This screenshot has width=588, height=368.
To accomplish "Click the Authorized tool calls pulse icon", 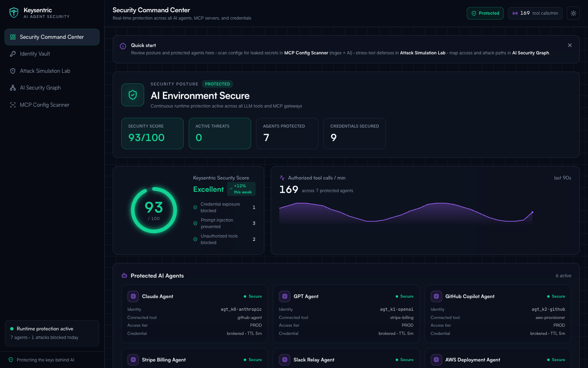I will [282, 178].
